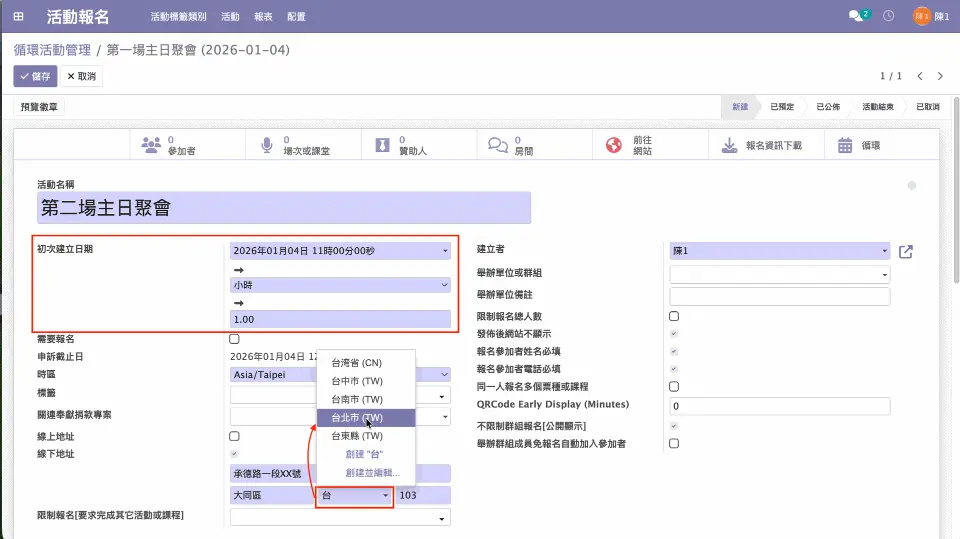960x539 pixels.
Task: Click the 取消 discard button
Action: coord(81,76)
